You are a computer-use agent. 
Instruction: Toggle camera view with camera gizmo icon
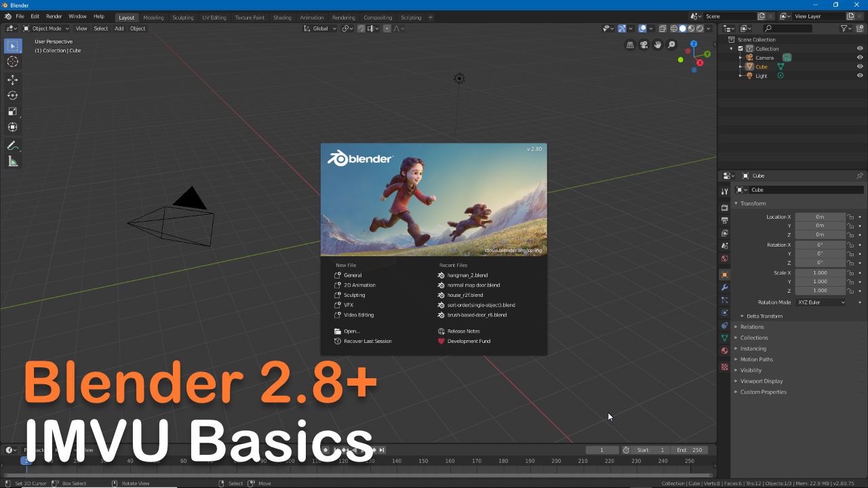point(644,45)
